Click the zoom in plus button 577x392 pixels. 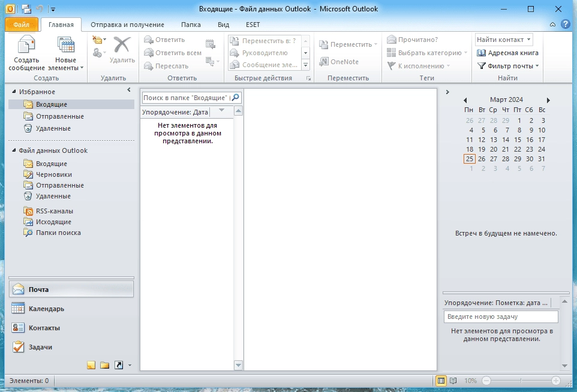point(555,381)
